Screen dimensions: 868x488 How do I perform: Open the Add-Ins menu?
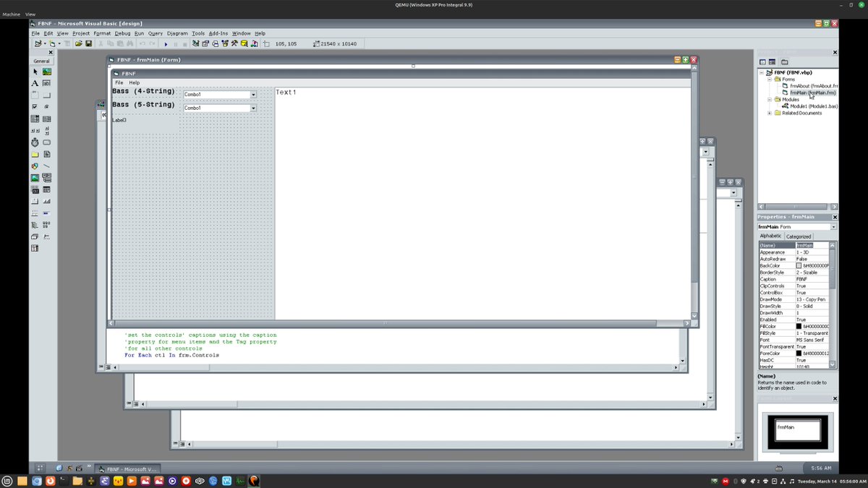pos(218,33)
